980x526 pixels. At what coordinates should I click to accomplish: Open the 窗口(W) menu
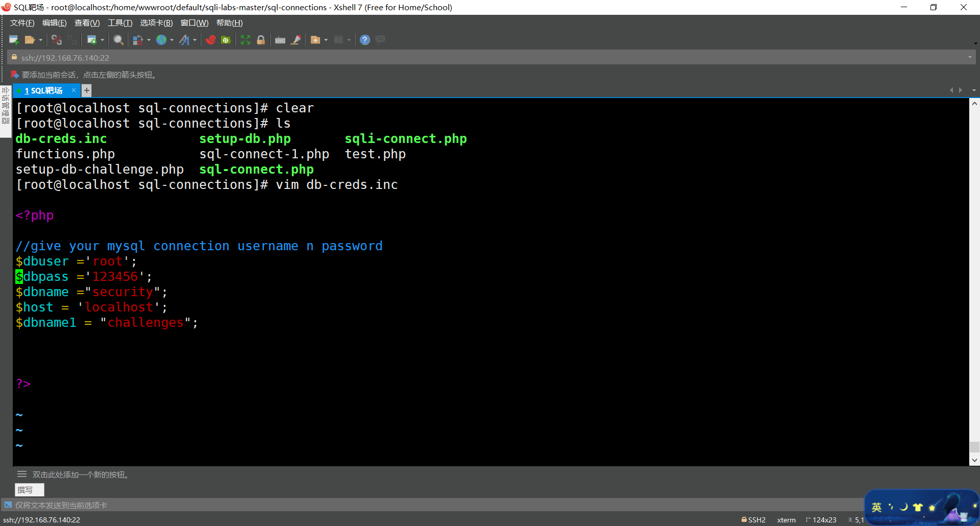click(194, 23)
